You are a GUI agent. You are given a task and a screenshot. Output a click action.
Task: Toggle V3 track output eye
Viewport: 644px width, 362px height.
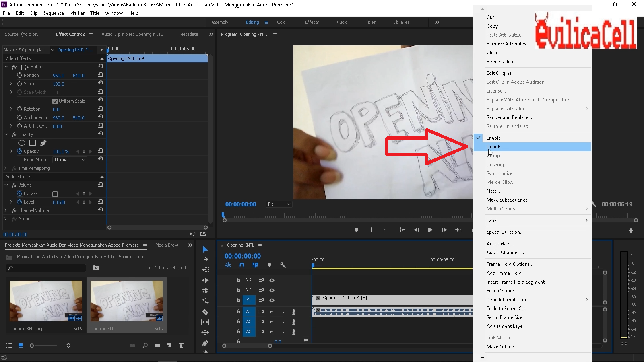coord(272,280)
